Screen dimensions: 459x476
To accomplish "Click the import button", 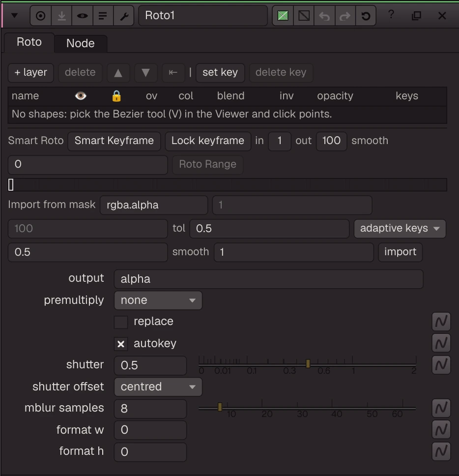I will point(400,252).
